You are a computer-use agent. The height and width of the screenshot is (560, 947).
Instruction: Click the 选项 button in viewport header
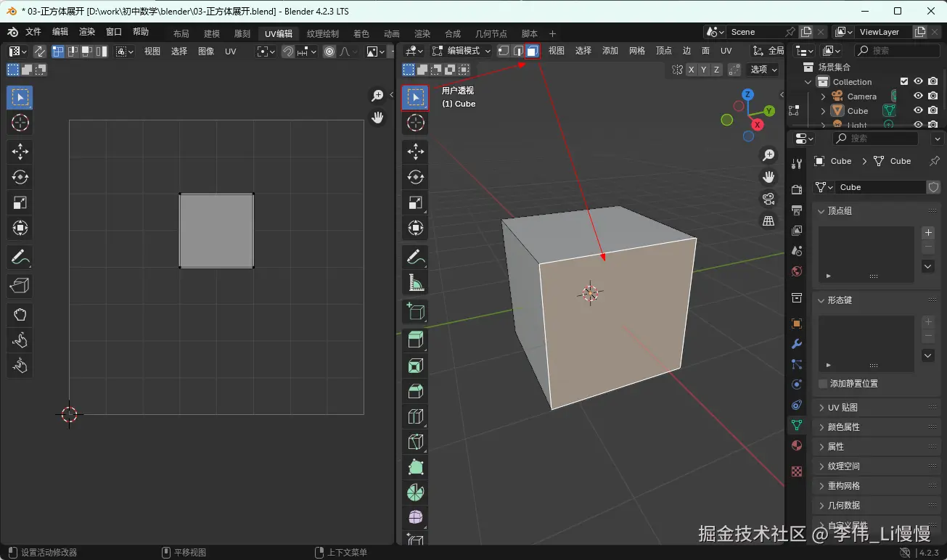pos(763,70)
